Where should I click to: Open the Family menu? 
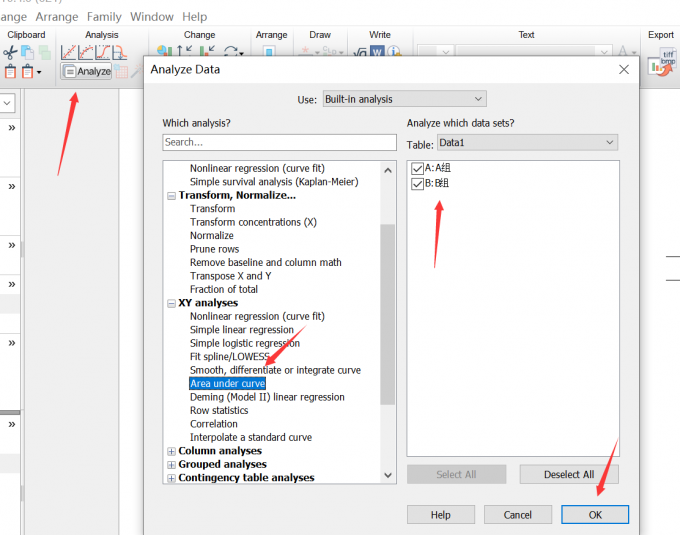point(104,17)
